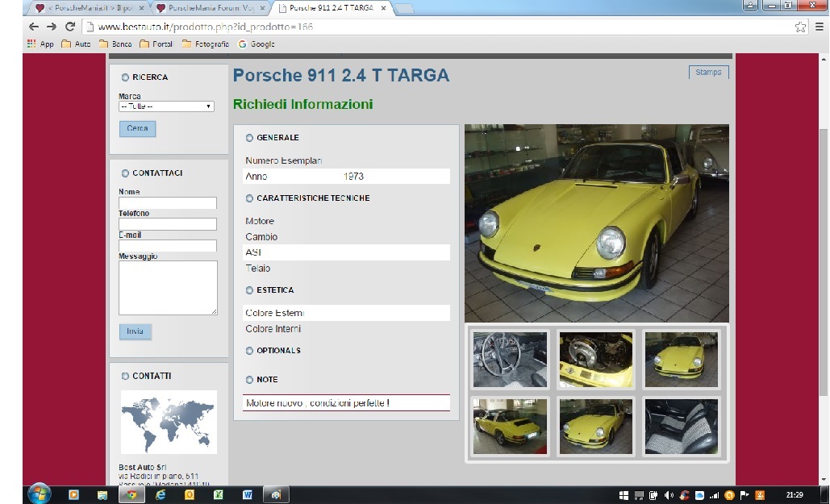830x504 pixels.
Task: Bookmark this page with the star icon
Action: coord(800,27)
